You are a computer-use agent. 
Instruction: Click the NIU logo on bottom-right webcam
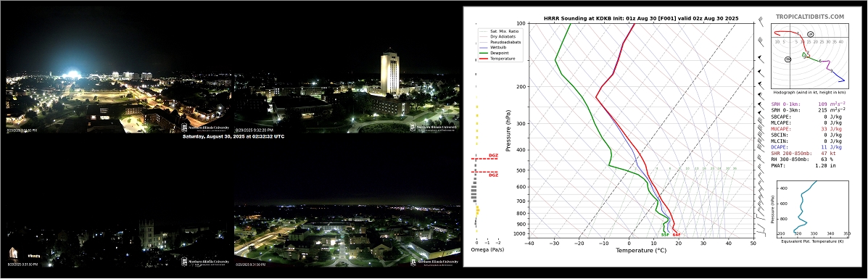coord(434,262)
